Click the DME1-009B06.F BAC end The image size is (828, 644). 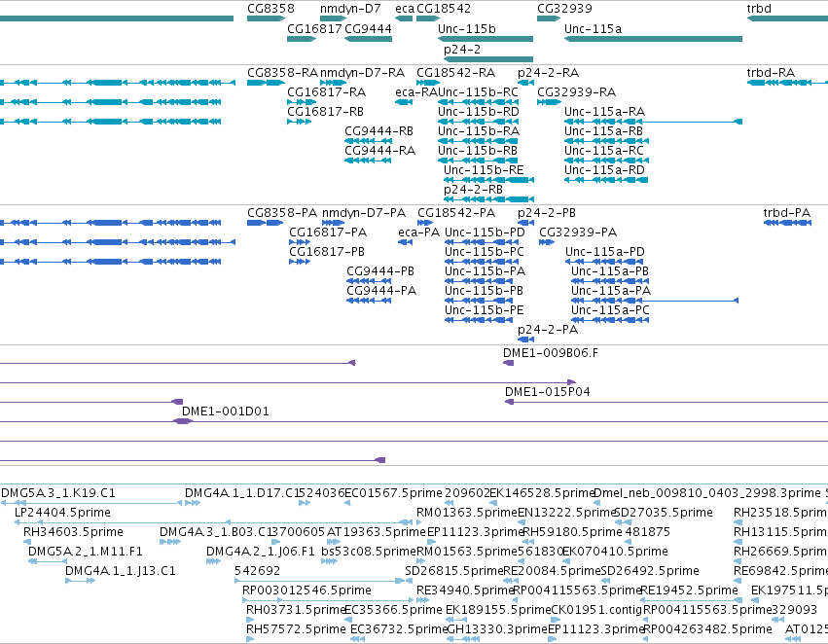point(509,363)
